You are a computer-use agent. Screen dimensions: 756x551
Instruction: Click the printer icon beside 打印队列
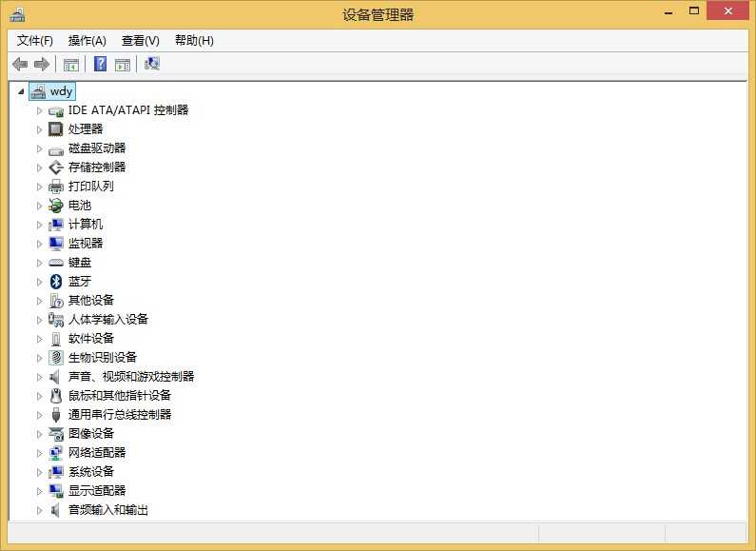56,187
